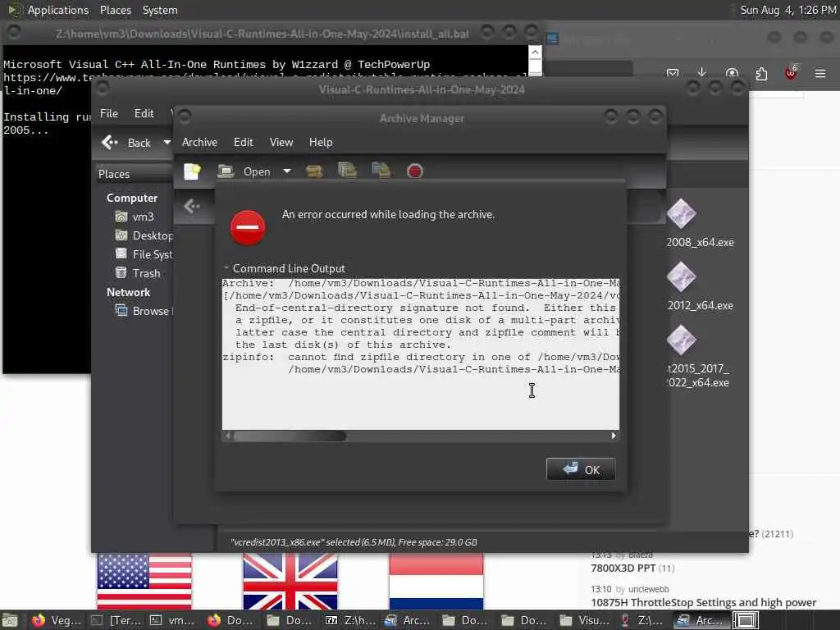Screen dimensions: 840x630
Task: Select Browse Network in sidebar
Action: click(144, 311)
